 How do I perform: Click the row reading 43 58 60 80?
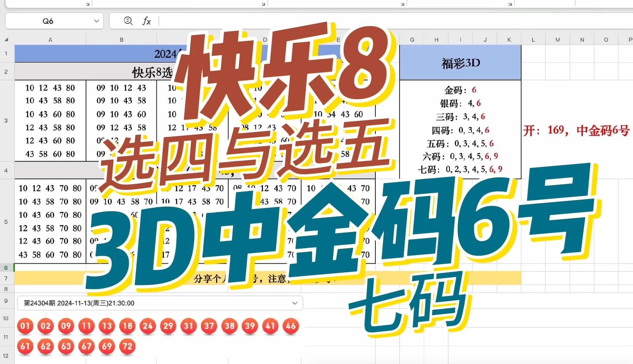[x=50, y=154]
